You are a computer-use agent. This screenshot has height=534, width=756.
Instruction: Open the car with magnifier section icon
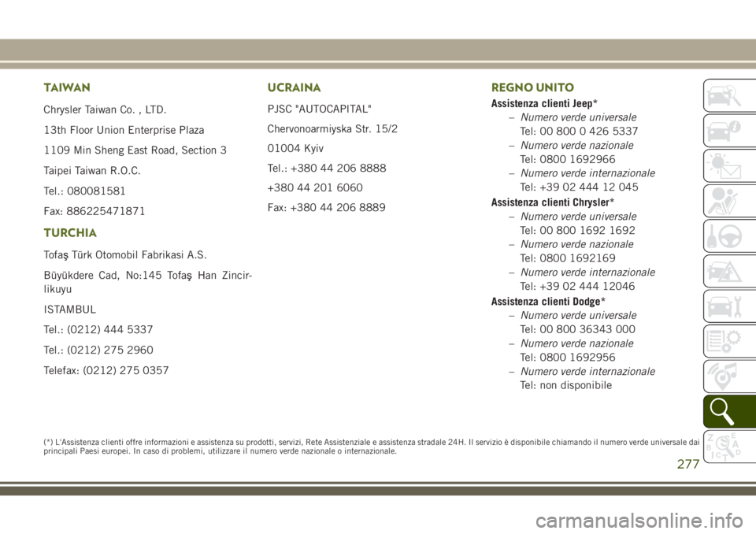[x=729, y=95]
